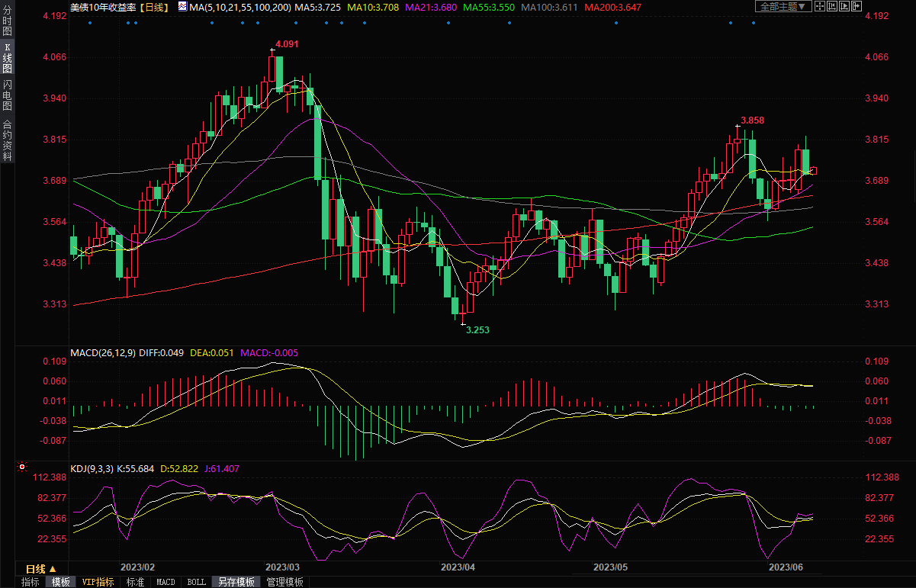Switch to the 指标 bottom tab
The width and height of the screenshot is (916, 588).
31,582
